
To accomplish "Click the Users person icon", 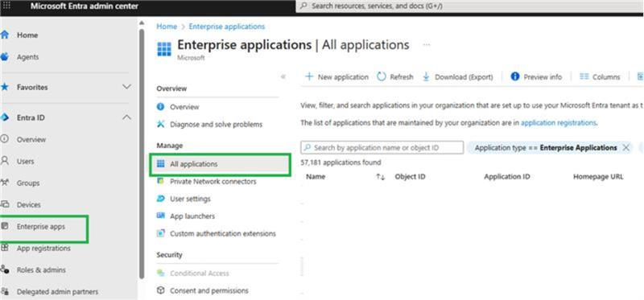I will pos(5,161).
